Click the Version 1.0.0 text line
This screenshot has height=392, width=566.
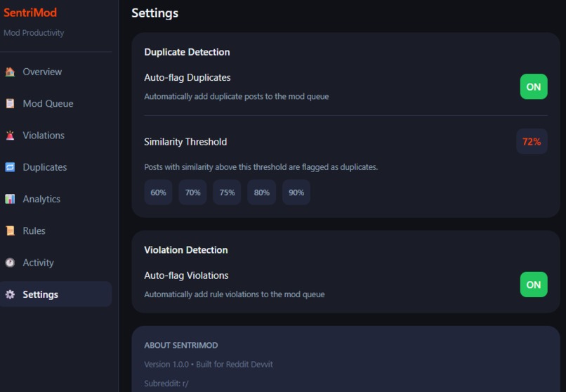(x=209, y=364)
